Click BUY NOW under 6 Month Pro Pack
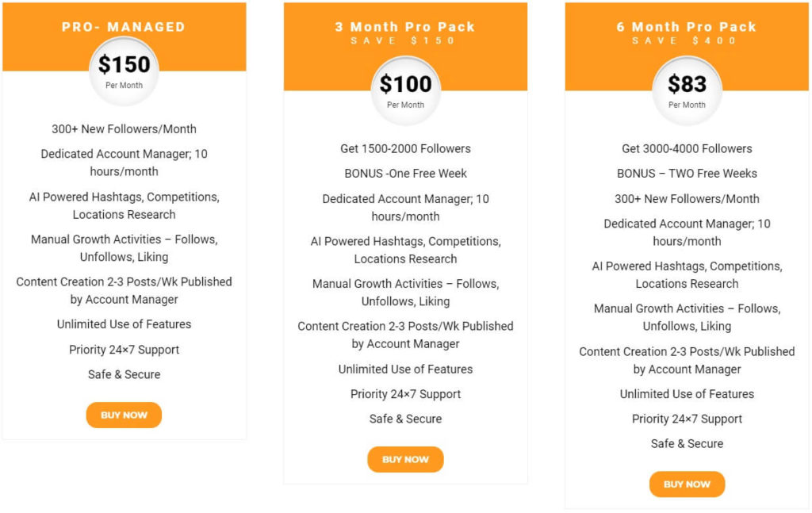The width and height of the screenshot is (812, 513). pyautogui.click(x=688, y=484)
